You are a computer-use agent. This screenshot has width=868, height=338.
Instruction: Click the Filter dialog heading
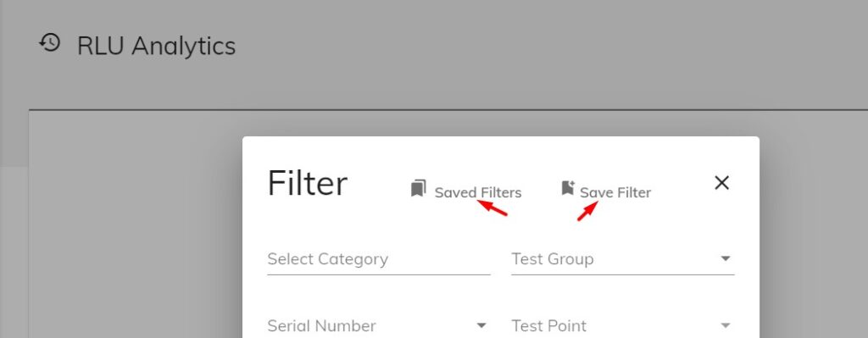click(307, 184)
